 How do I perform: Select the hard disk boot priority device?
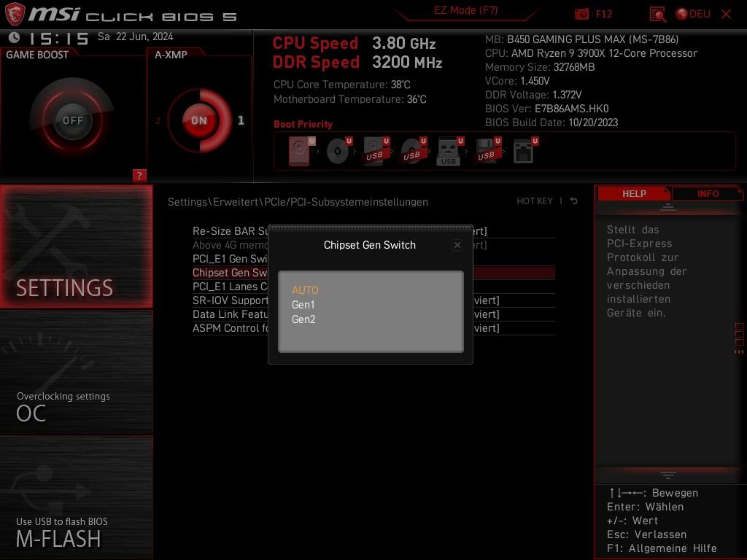point(301,151)
